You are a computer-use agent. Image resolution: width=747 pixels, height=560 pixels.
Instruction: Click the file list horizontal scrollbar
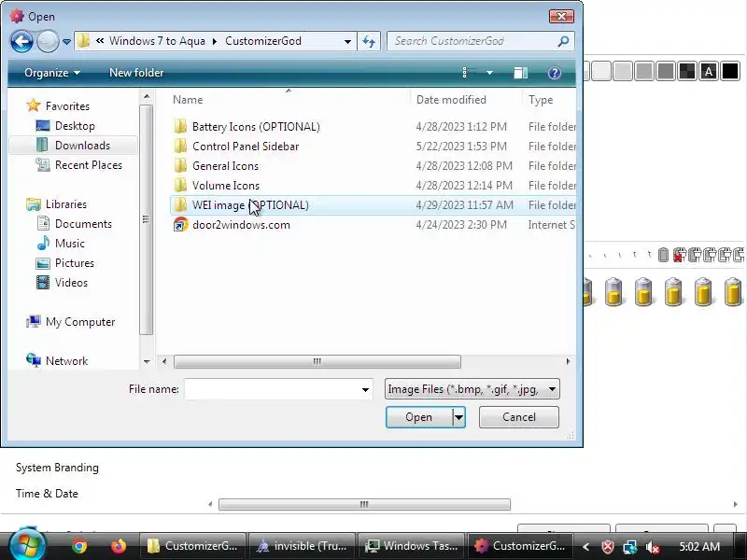click(317, 361)
